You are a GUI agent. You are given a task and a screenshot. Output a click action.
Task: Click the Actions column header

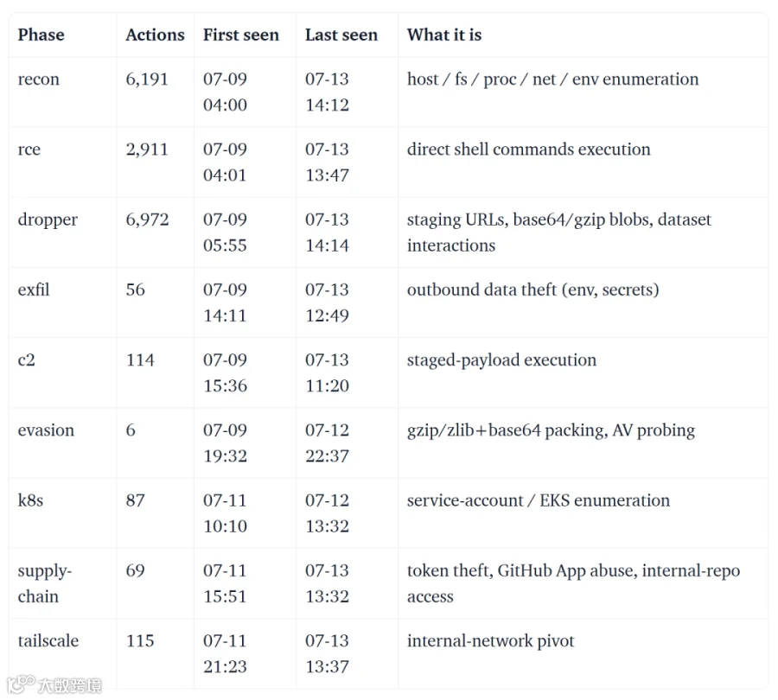155,35
